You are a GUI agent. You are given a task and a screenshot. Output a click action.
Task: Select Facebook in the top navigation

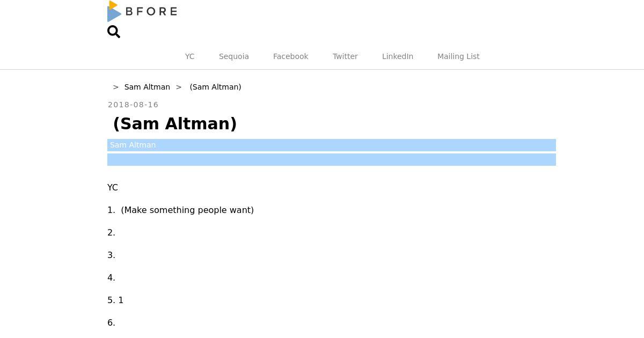point(290,56)
